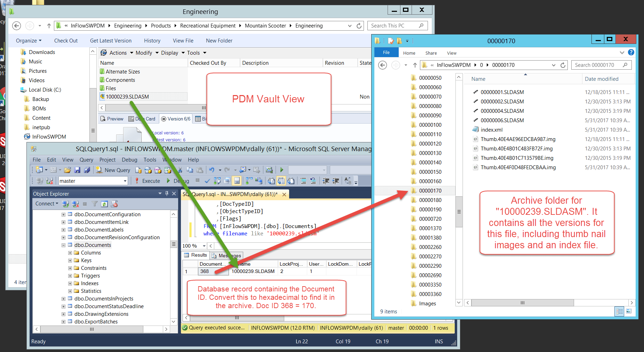Image resolution: width=644 pixels, height=352 pixels.
Task: Open the master database dropdown
Action: [x=125, y=181]
